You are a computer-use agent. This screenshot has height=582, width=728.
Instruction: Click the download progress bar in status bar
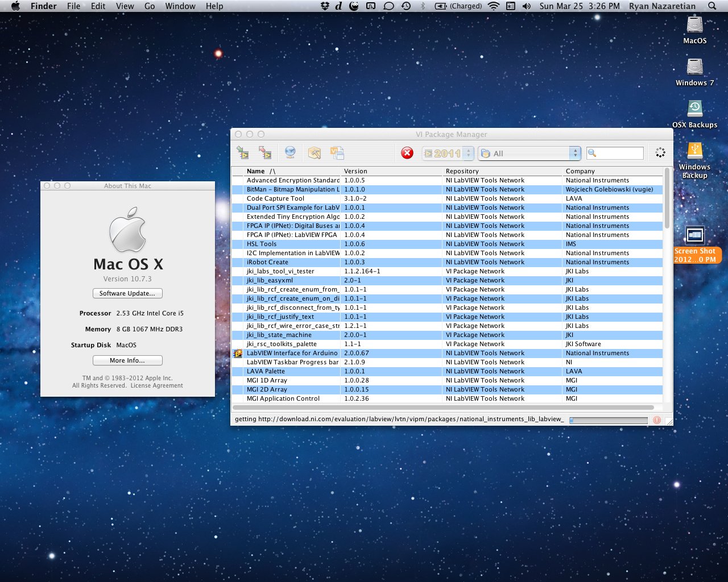[x=609, y=420]
